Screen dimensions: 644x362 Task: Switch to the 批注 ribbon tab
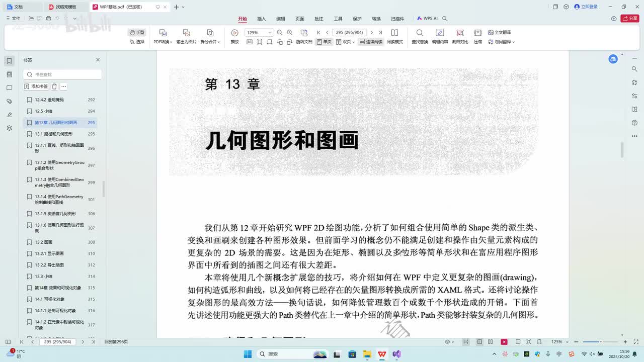point(319,19)
